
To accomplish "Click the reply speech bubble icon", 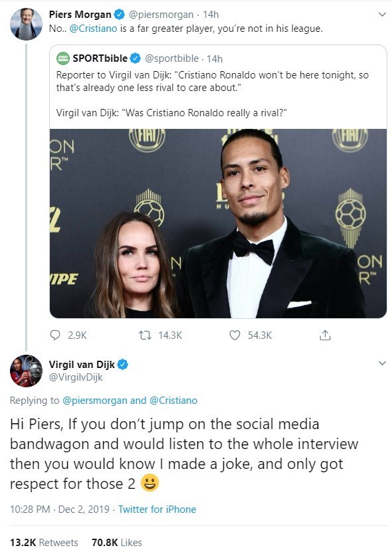I will tap(55, 335).
